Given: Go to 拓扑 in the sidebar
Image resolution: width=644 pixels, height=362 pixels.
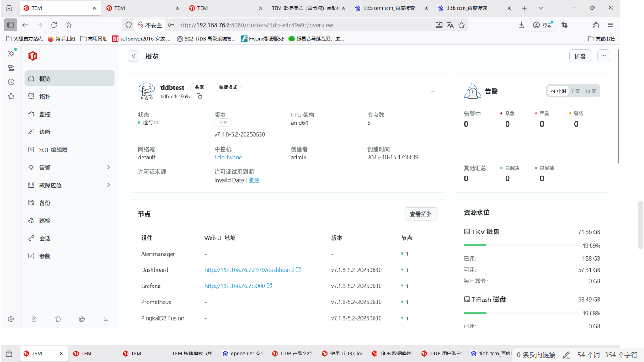Looking at the screenshot, I should tap(45, 97).
